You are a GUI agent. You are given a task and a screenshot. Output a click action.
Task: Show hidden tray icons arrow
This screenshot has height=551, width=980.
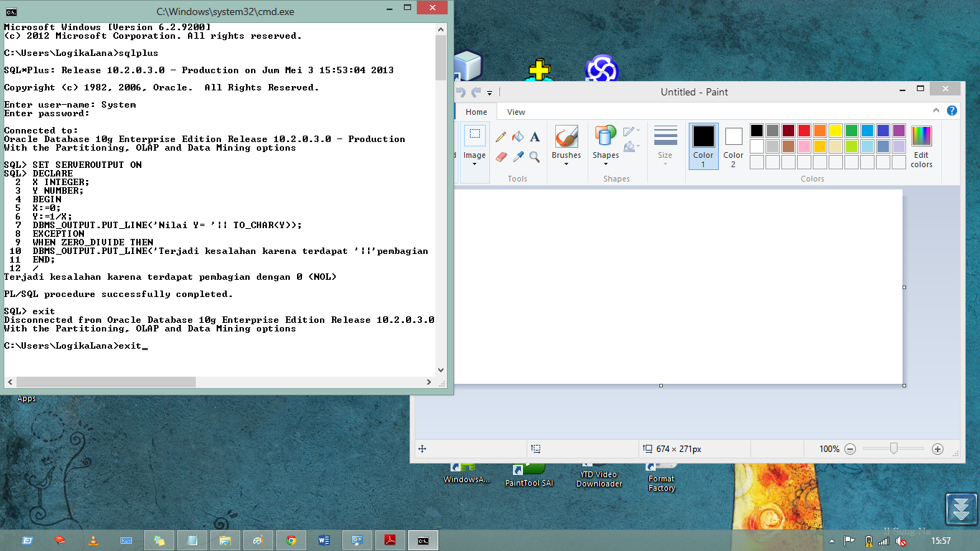point(831,541)
